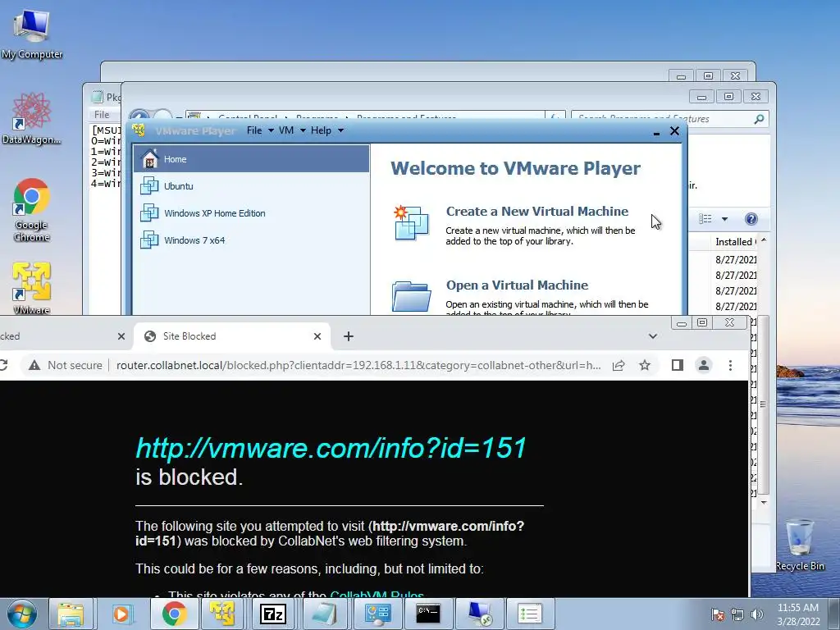Open the File menu in VMware Player
This screenshot has width=840, height=630.
coord(260,130)
